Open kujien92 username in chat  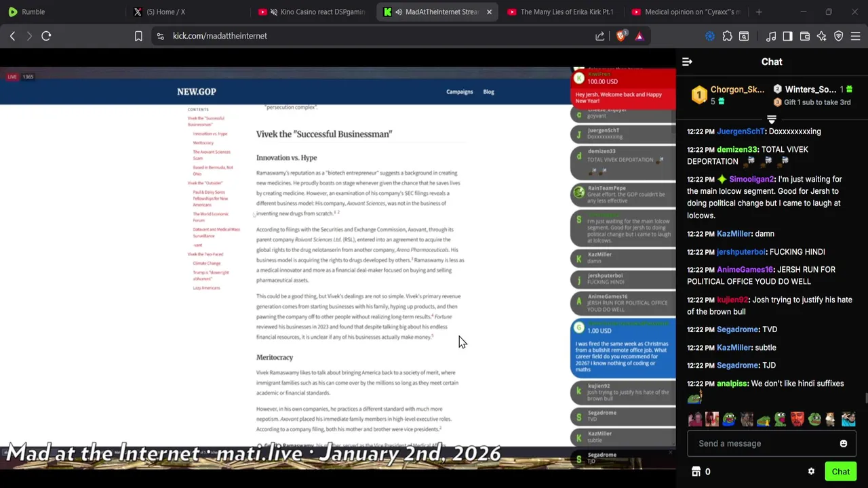tap(732, 300)
